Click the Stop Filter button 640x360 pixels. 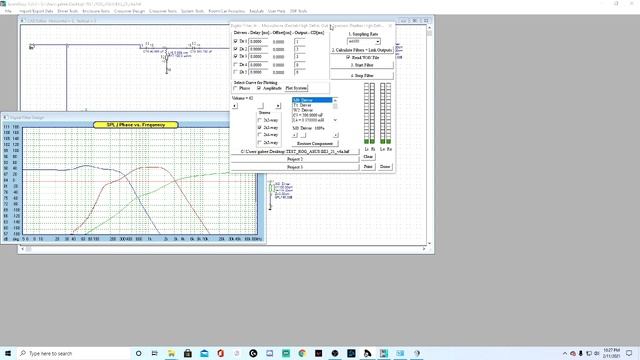[x=362, y=76]
